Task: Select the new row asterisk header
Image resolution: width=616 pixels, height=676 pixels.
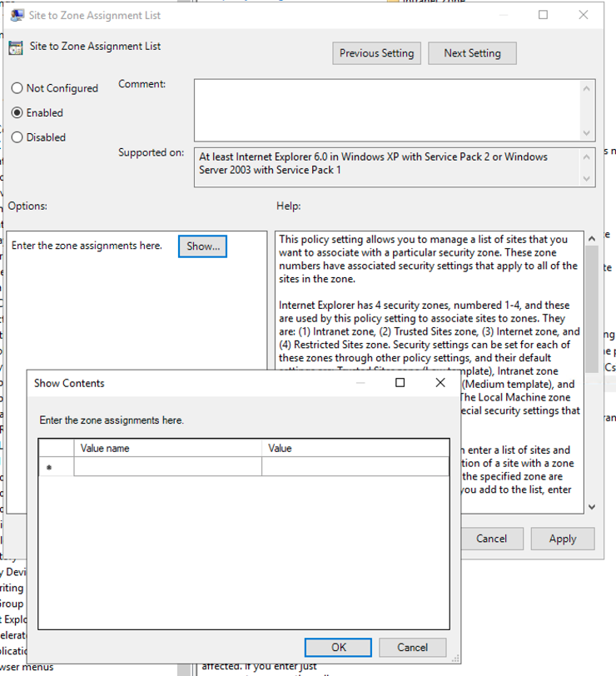Action: [56, 467]
